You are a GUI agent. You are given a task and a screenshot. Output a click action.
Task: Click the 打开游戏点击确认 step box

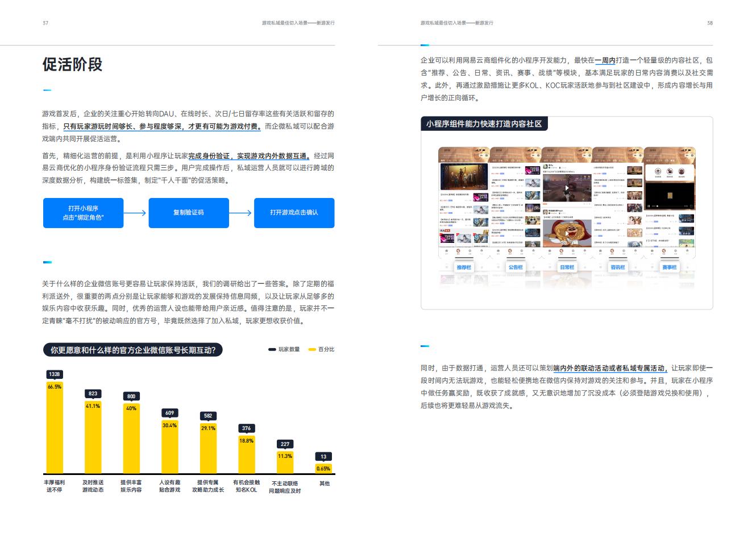(x=294, y=213)
